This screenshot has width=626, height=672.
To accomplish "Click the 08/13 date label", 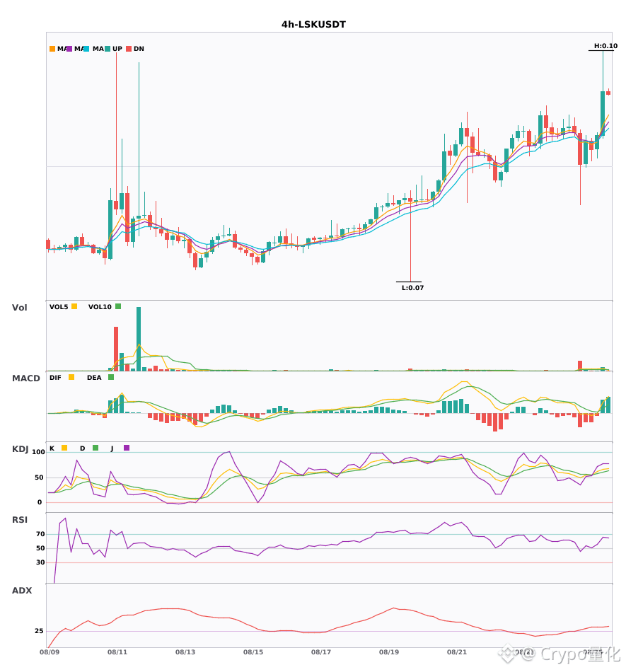I will [x=185, y=652].
